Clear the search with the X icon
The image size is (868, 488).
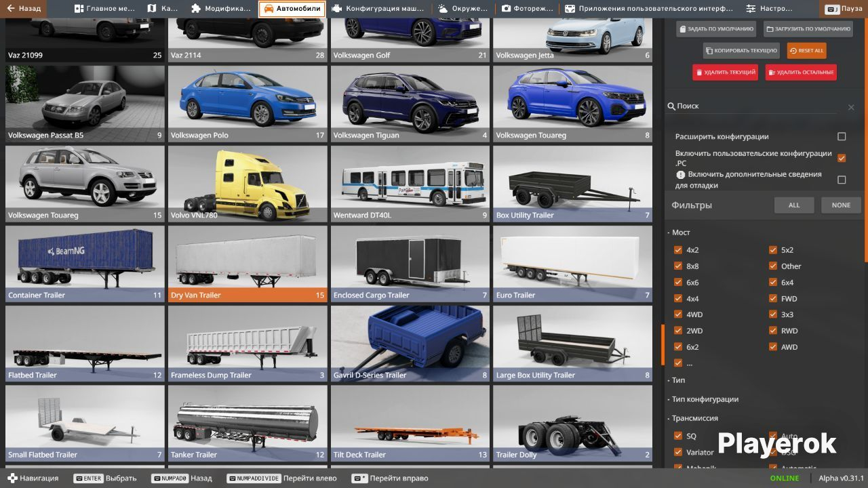(x=851, y=107)
